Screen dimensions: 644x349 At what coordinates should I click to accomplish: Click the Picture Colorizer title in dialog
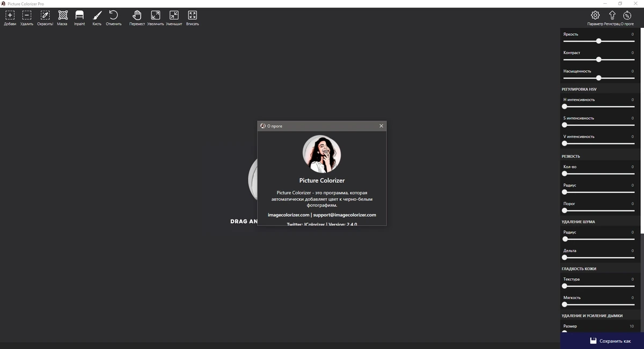point(322,181)
